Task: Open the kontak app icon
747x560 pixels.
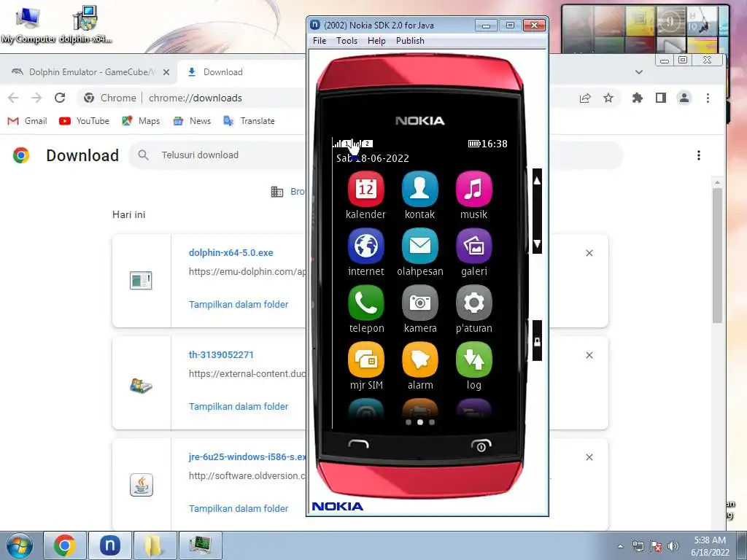Action: click(x=419, y=189)
